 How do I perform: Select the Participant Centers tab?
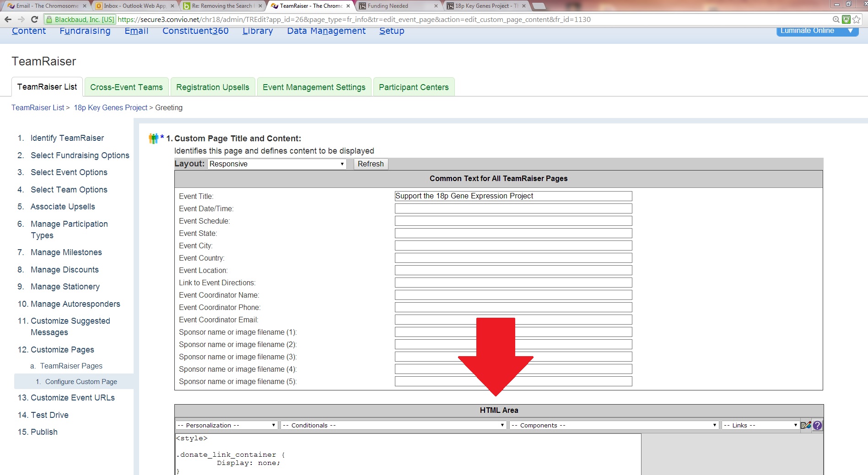(414, 87)
